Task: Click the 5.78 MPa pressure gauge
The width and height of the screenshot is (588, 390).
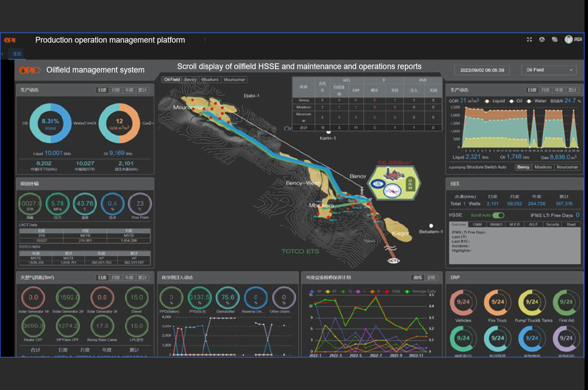Action: [x=57, y=204]
